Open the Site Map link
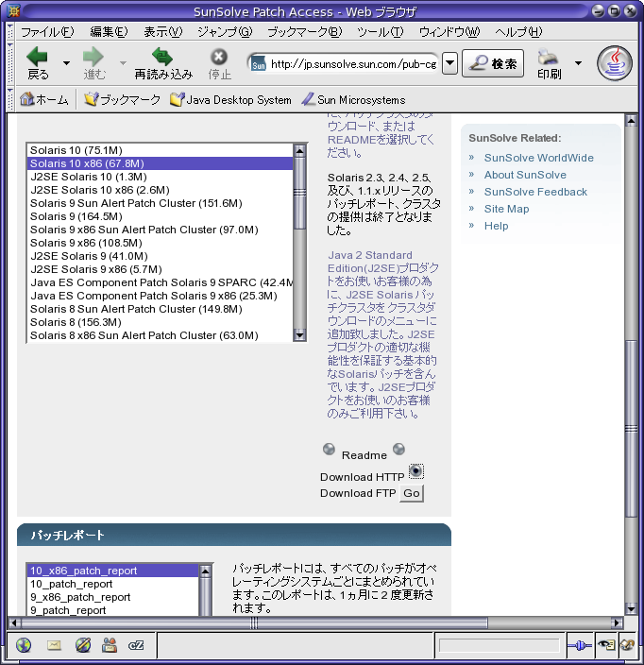Image resolution: width=644 pixels, height=665 pixels. coord(507,209)
